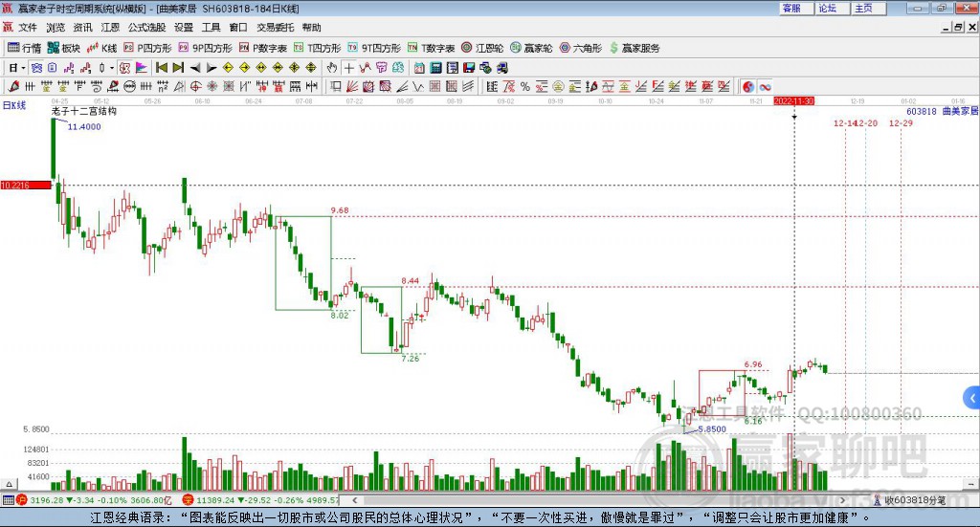Viewport: 980px width, 527px height.
Task: Jump to first bar with skip-back arrow
Action: 162,68
